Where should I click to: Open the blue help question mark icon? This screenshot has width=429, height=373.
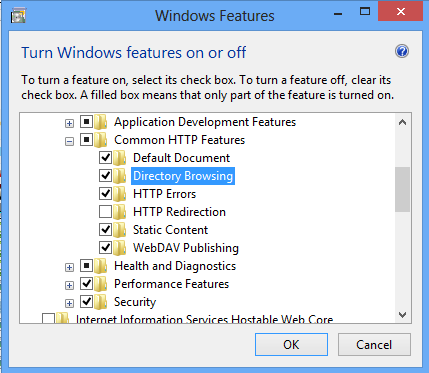click(x=402, y=51)
